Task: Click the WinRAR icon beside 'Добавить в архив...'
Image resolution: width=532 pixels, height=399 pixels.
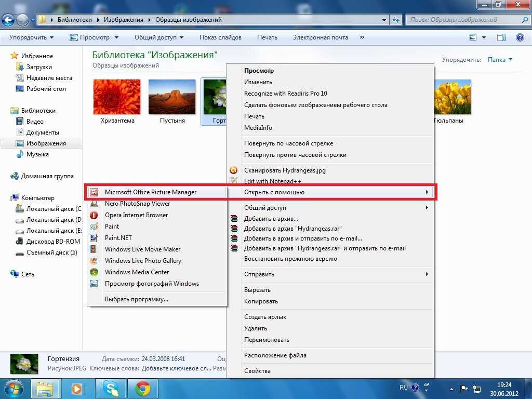Action: pyautogui.click(x=234, y=219)
